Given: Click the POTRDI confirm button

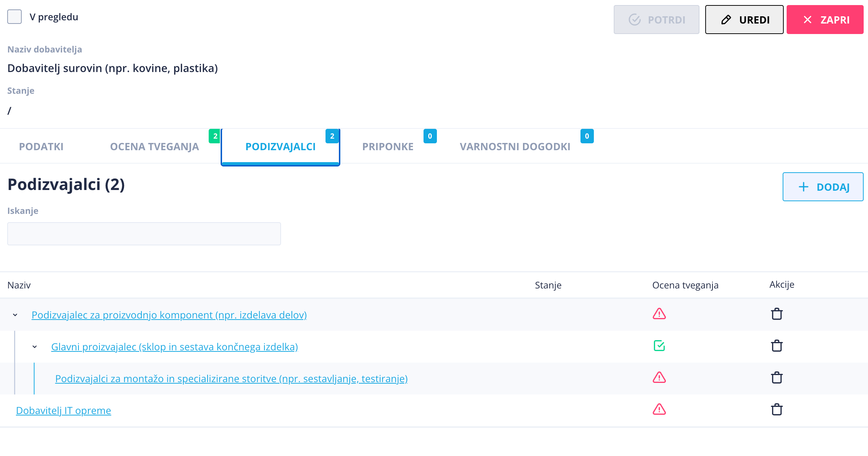Looking at the screenshot, I should point(656,20).
